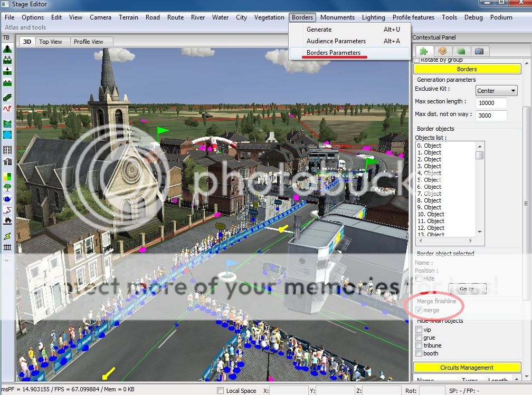Open the Exclusive Kit dropdown
532x395 pixels.
point(496,91)
